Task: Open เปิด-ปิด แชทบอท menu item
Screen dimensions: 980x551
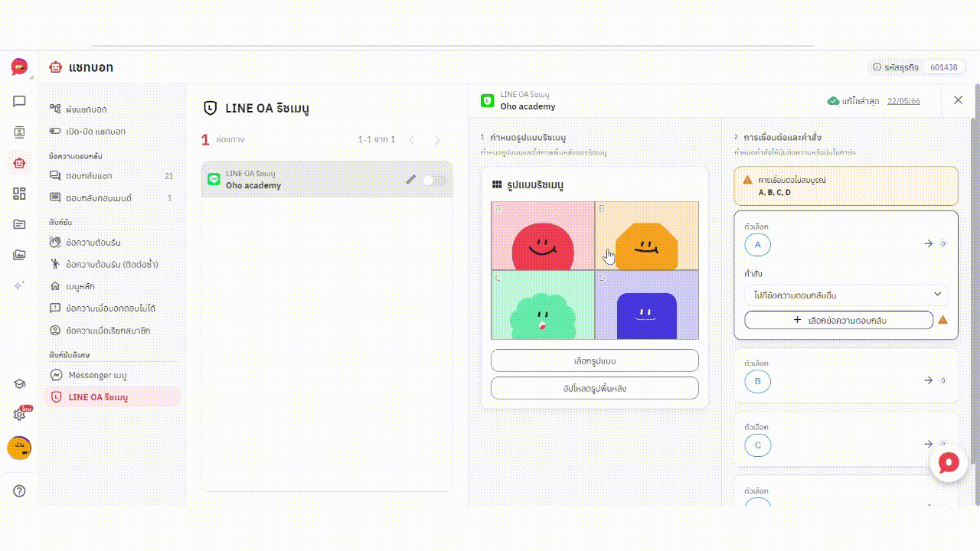Action: pyautogui.click(x=113, y=132)
